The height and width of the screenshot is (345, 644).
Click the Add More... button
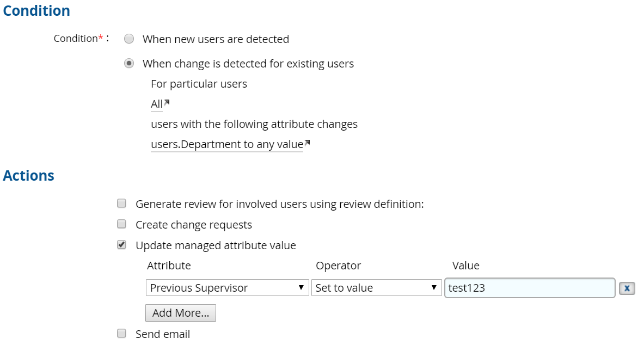pos(181,313)
